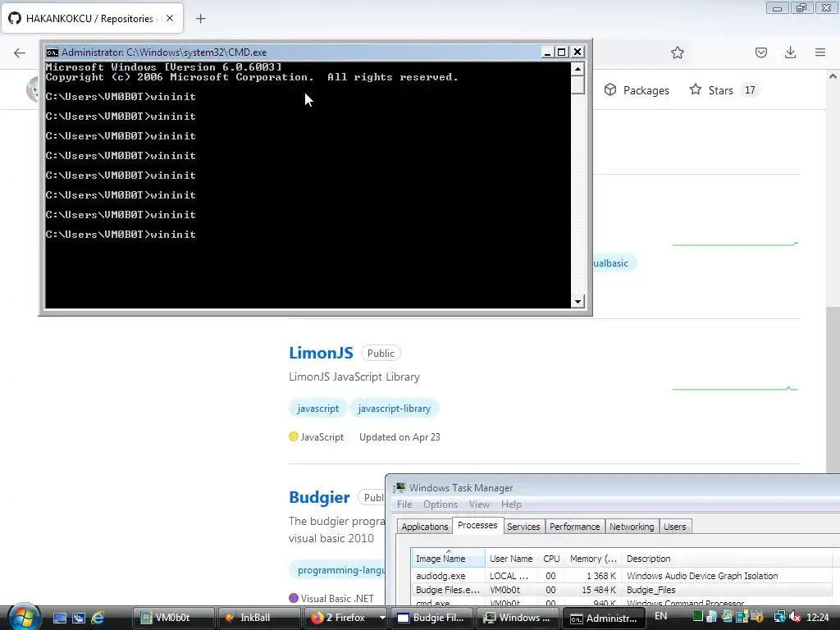
Task: Switch to Windows Task Manager taskbar button
Action: click(518, 618)
